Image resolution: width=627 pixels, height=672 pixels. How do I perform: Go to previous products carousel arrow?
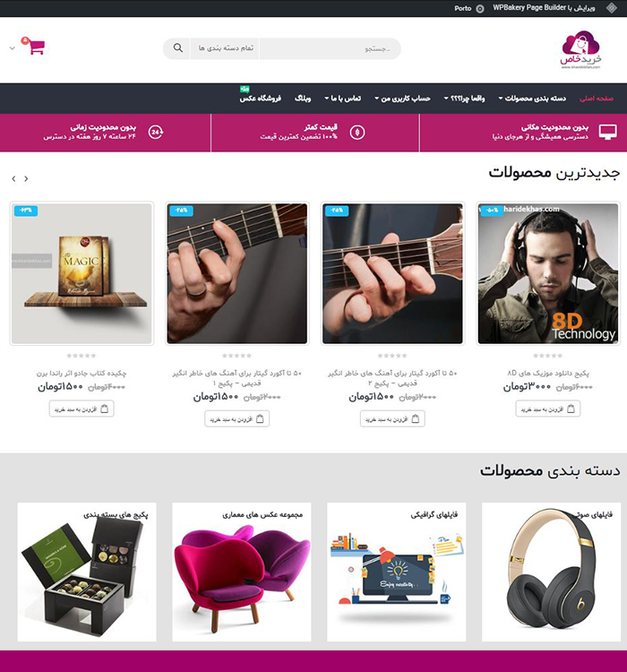click(x=13, y=178)
